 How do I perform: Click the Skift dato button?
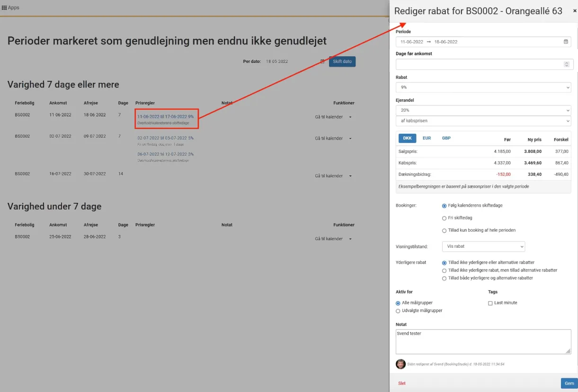click(x=342, y=61)
